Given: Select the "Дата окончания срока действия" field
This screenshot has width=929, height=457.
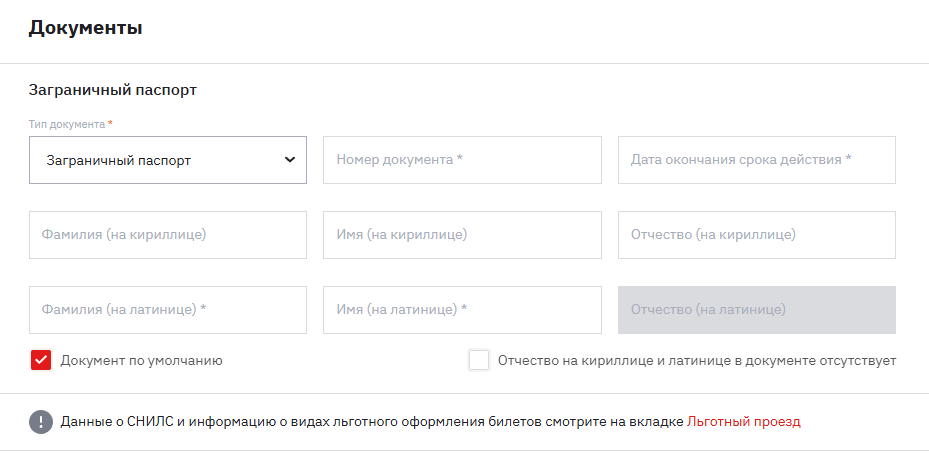Looking at the screenshot, I should click(x=756, y=160).
